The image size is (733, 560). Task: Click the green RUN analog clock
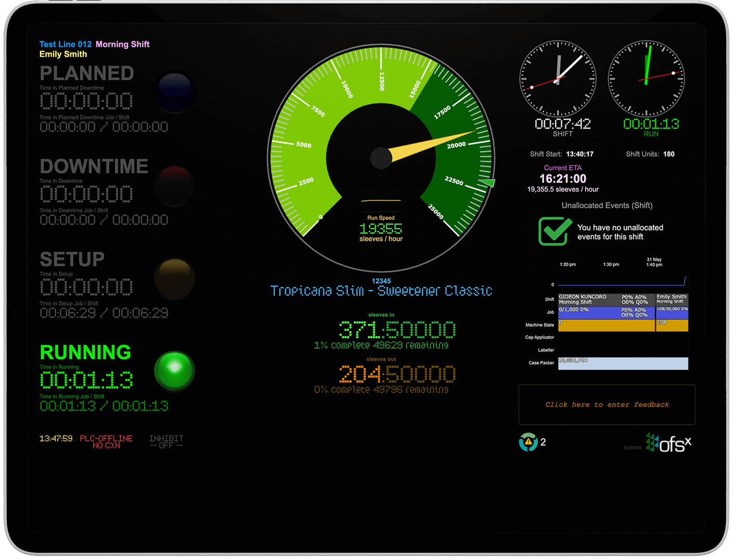coord(646,79)
